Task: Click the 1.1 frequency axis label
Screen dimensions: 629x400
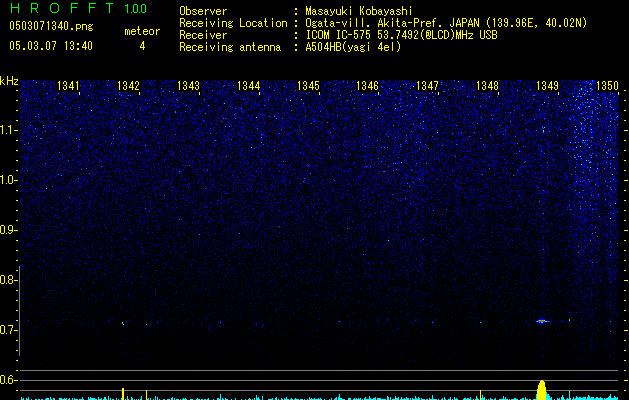Action: pos(8,130)
